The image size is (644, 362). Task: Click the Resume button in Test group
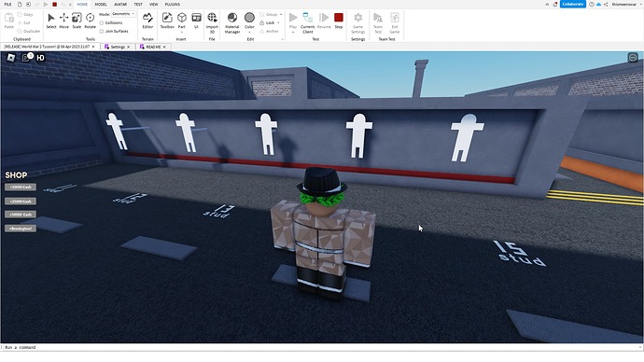click(324, 21)
